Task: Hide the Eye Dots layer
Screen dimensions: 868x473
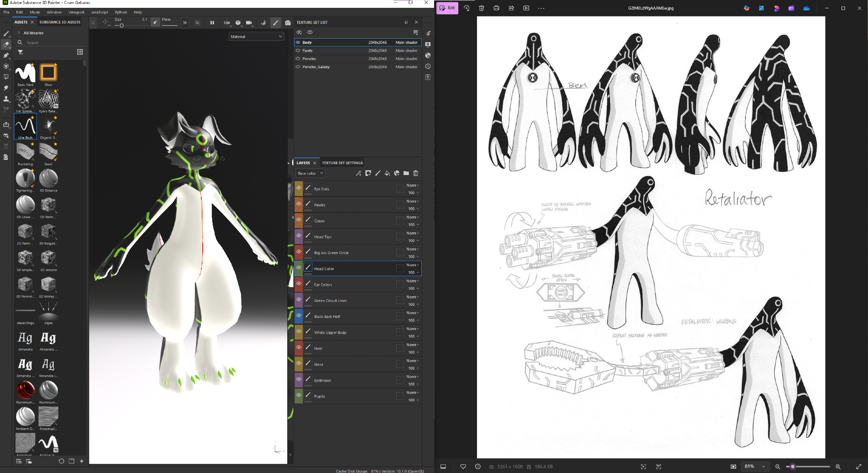Action: (299, 188)
